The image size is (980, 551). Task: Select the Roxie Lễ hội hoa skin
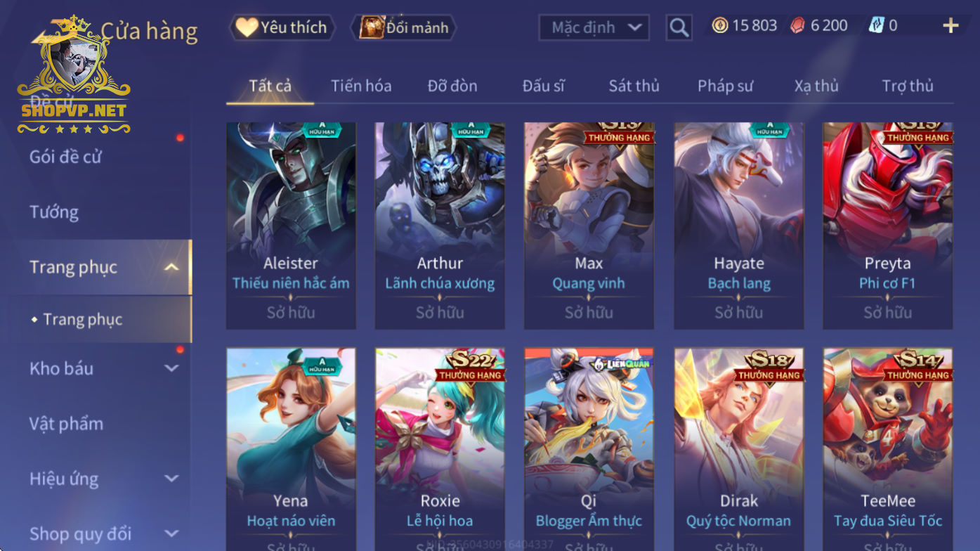(440, 450)
